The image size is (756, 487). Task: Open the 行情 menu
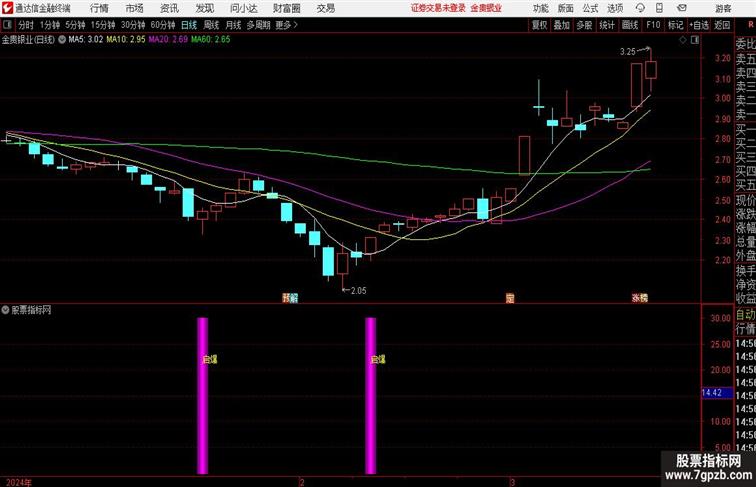tap(99, 8)
